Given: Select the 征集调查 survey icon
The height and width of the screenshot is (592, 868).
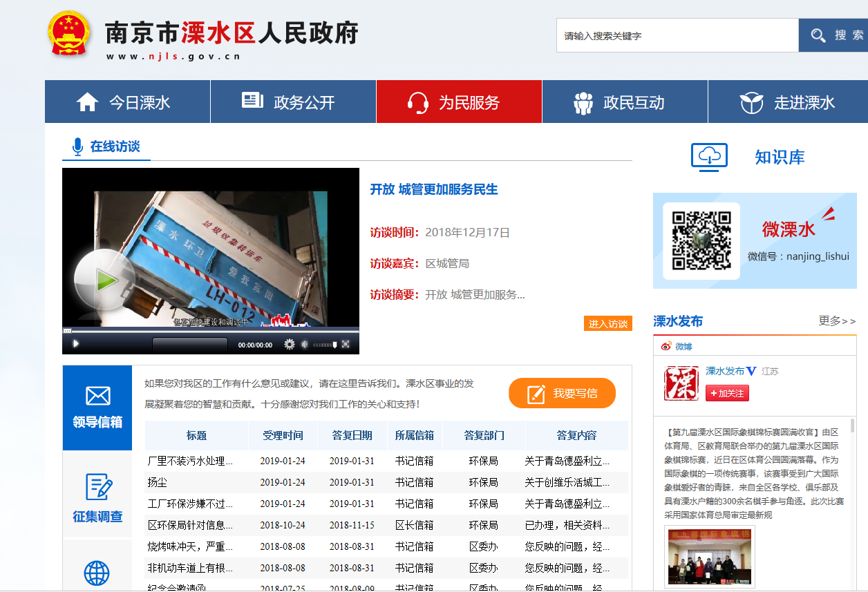Looking at the screenshot, I should [97, 487].
